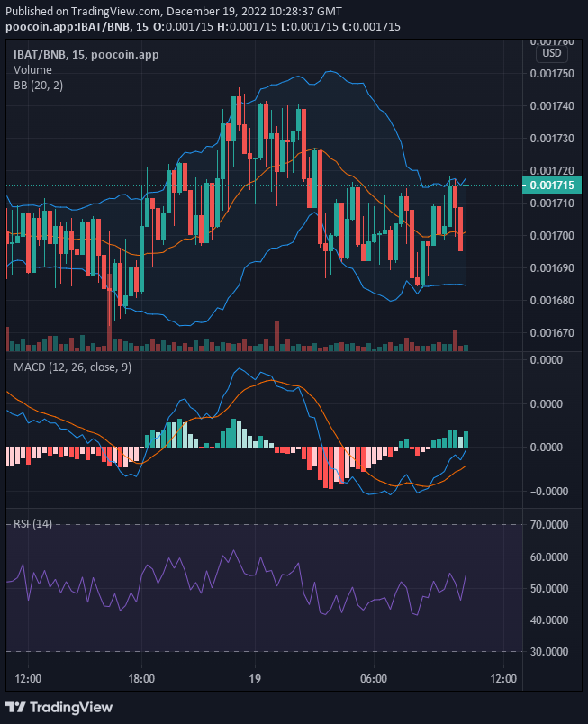Click the RSI (14) indicator label
This screenshot has height=724, width=588.
pos(32,523)
